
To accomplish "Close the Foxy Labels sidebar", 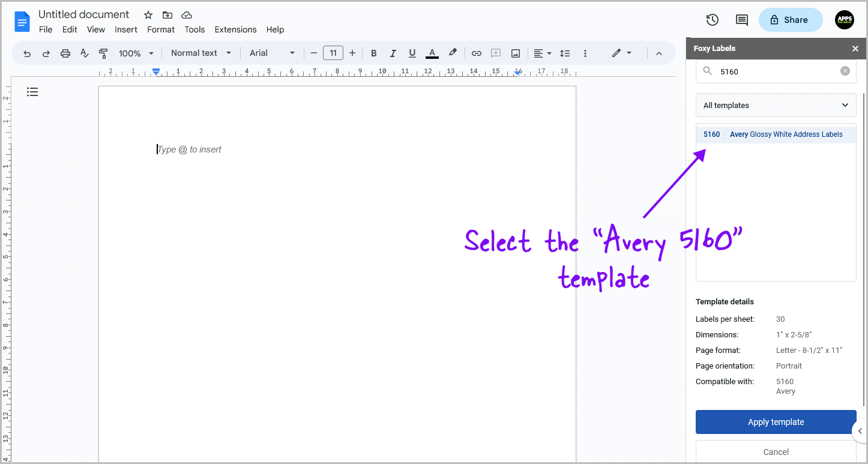I will click(855, 49).
